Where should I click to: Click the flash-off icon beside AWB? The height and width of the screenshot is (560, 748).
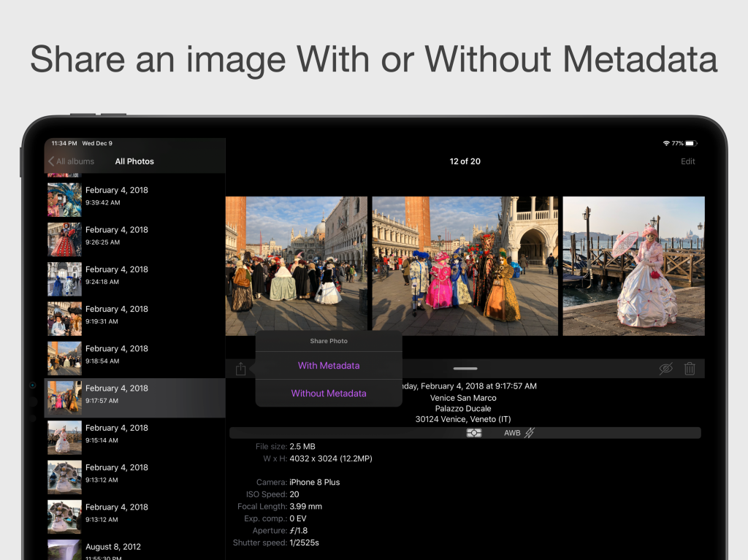pos(530,433)
